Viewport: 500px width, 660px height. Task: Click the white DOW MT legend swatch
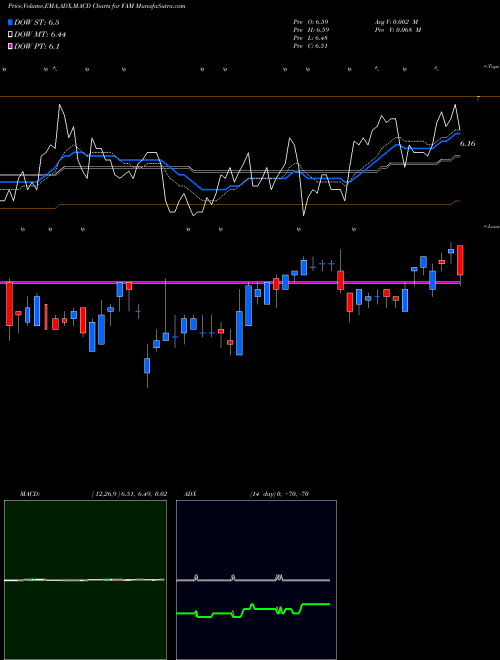click(x=11, y=35)
